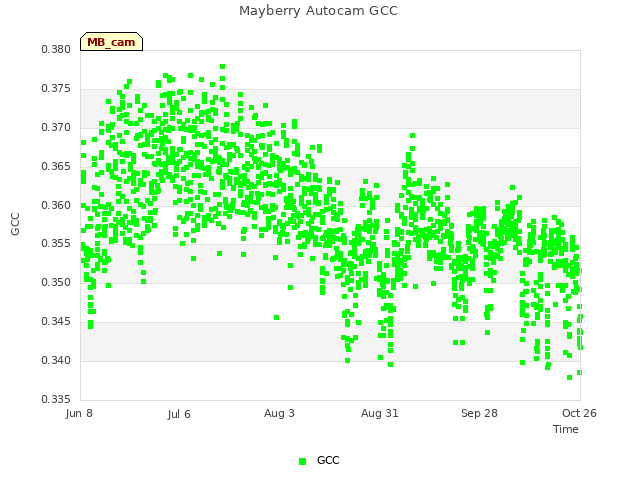Click the 0.340 y-axis value
This screenshot has width=640, height=480.
tap(56, 360)
